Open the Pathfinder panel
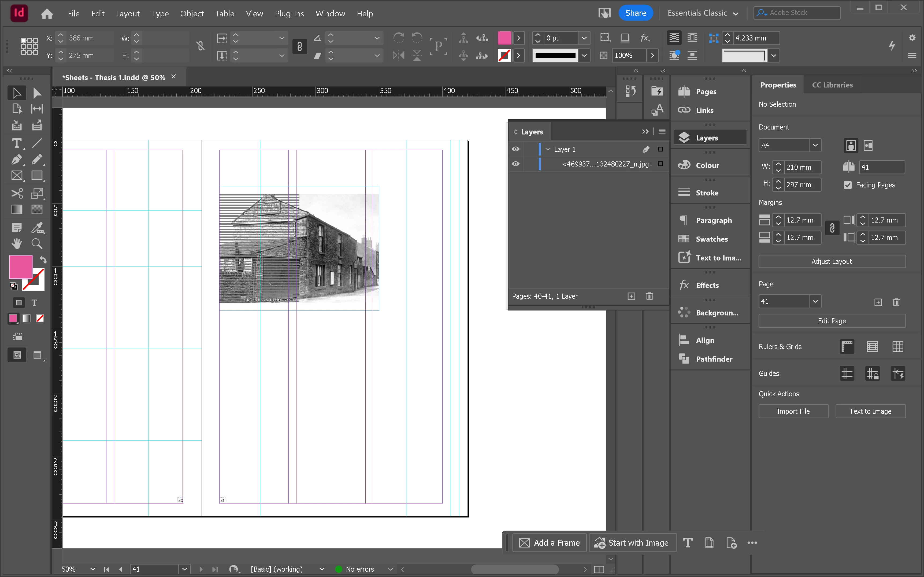 713,359
